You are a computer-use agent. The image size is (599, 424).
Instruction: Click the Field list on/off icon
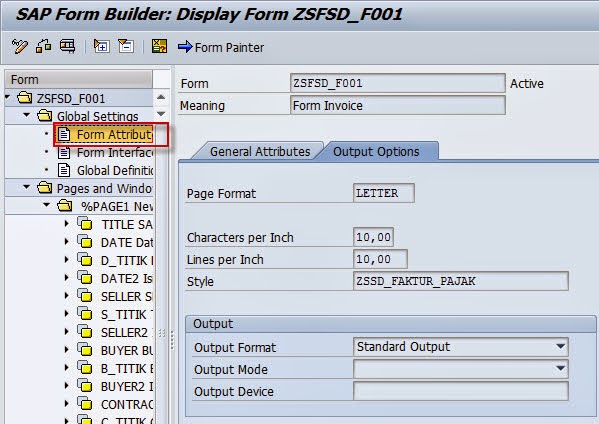pos(159,47)
